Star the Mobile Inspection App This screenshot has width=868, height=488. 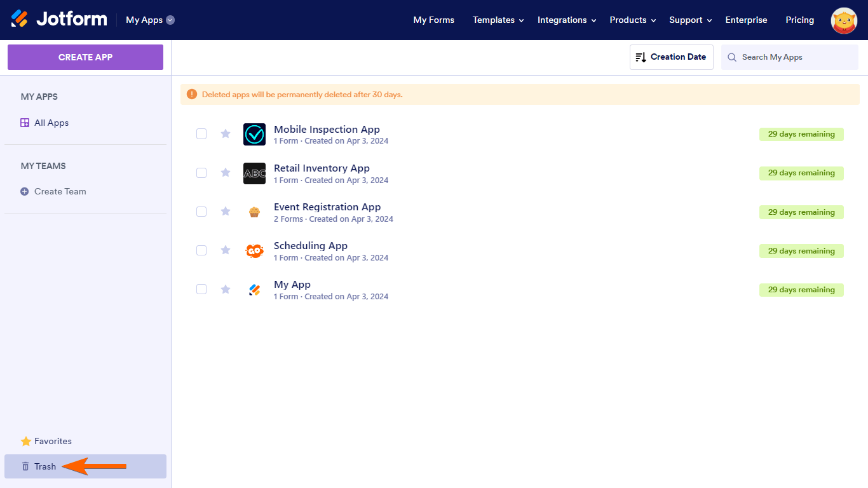coord(226,133)
